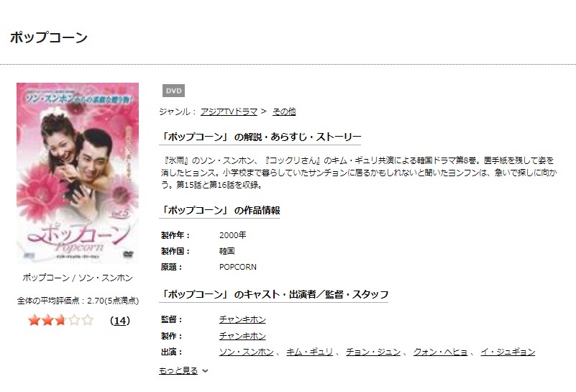Click the fourth empty rating star
576x392 pixels.
74,320
